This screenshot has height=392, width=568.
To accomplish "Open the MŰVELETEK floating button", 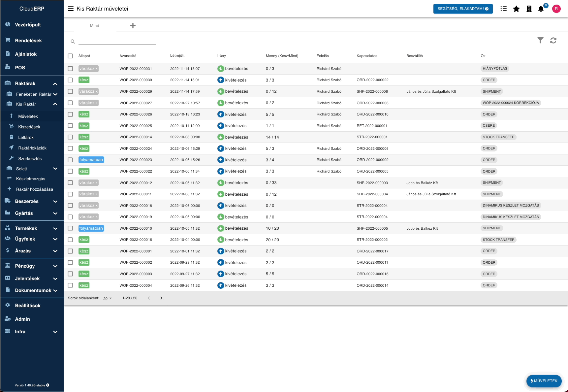I will coord(544,381).
